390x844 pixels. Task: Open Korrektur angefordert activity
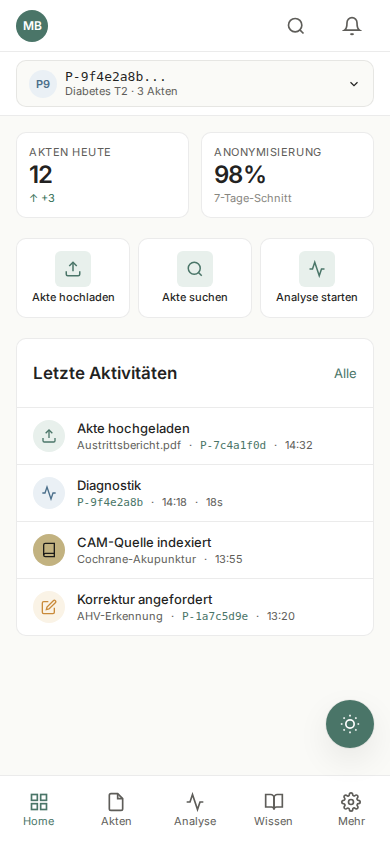coord(195,607)
